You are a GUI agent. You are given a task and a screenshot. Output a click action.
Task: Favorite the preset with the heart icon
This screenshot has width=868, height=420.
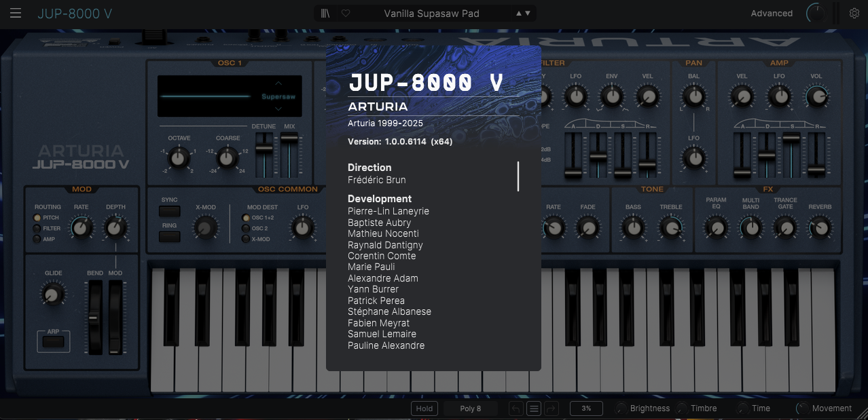pos(346,14)
